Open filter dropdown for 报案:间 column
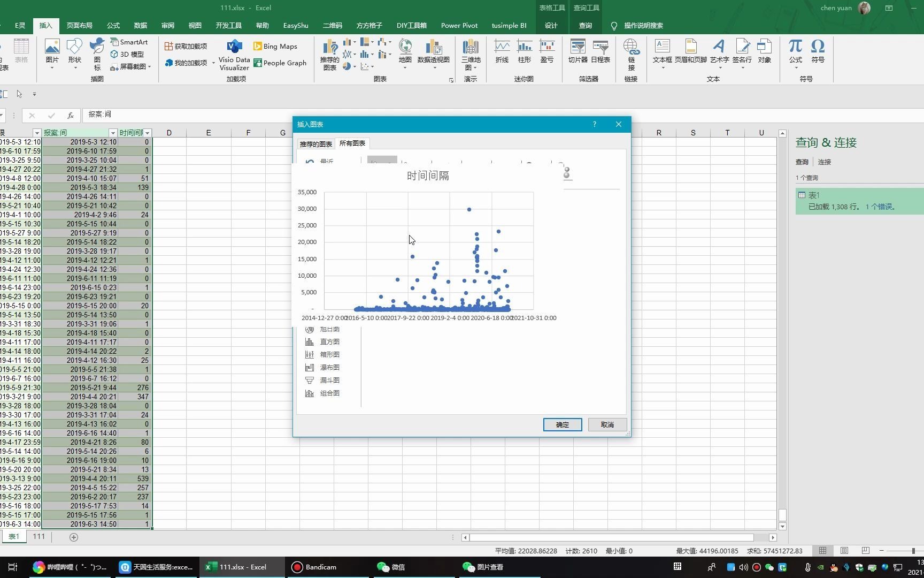The image size is (924, 578). pos(113,133)
